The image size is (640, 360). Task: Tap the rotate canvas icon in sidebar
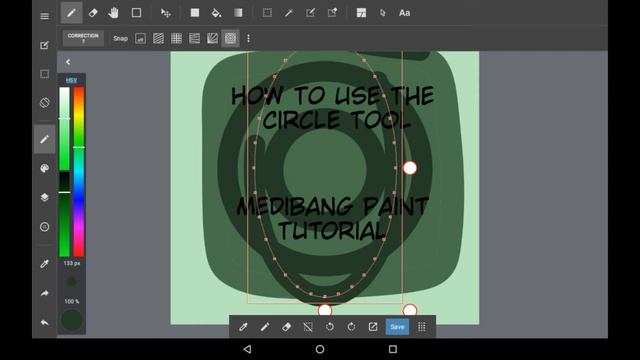click(x=44, y=102)
